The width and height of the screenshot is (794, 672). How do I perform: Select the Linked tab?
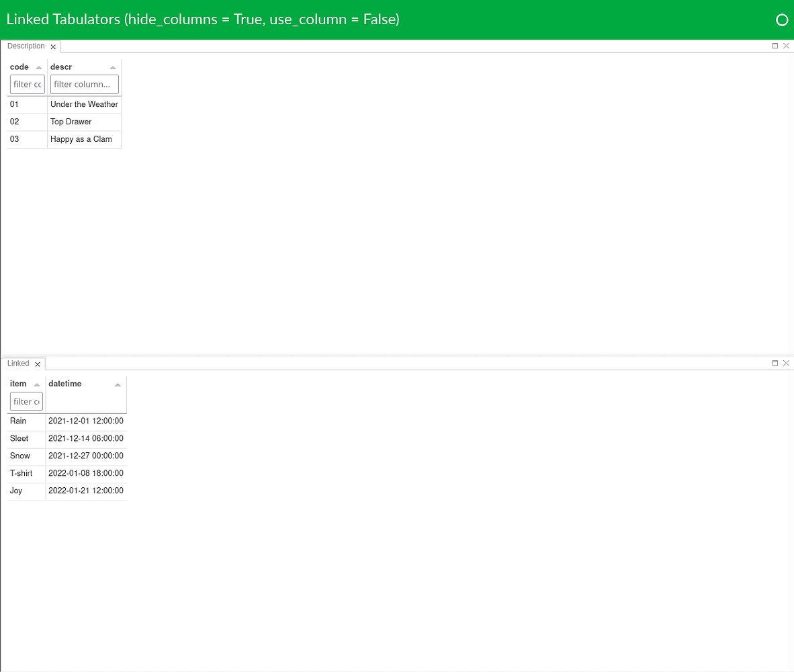[x=17, y=364]
